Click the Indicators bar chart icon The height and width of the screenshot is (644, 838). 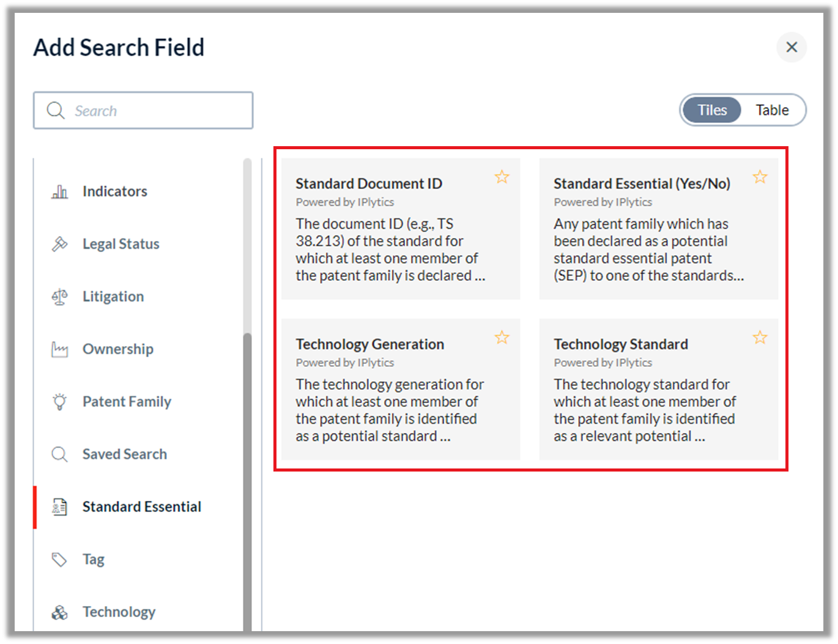click(59, 191)
